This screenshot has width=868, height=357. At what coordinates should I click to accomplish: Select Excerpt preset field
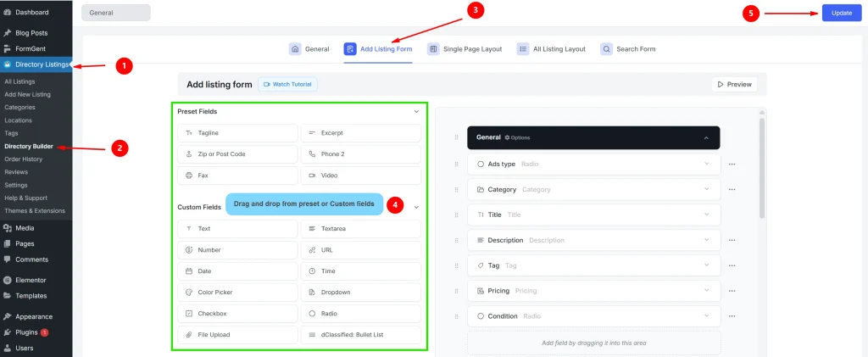[x=360, y=133]
